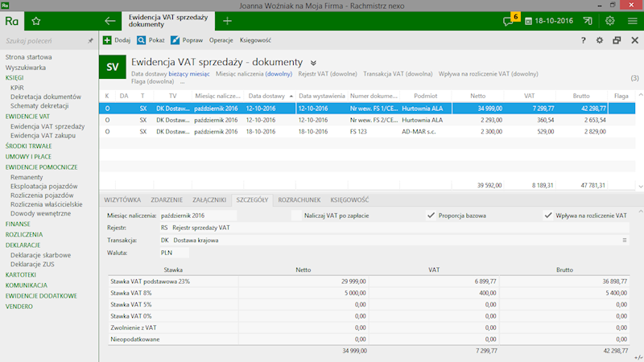644x362 pixels.
Task: Change Data dostawy filter bieżący miesiąc
Action: (x=189, y=74)
